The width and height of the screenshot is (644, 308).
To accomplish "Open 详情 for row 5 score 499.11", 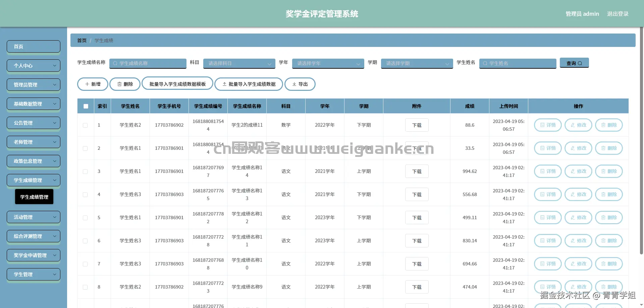I will 548,218.
